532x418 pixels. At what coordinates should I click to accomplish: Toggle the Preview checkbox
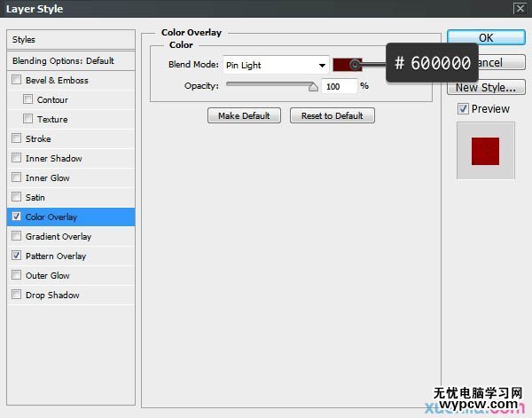pyautogui.click(x=463, y=108)
